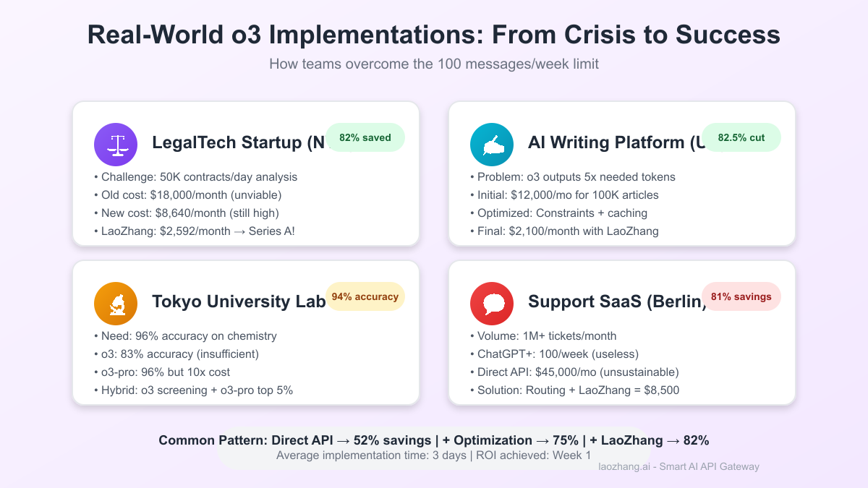868x488 pixels.
Task: Click the subtitle about 100 messages/week limit
Action: coord(434,64)
